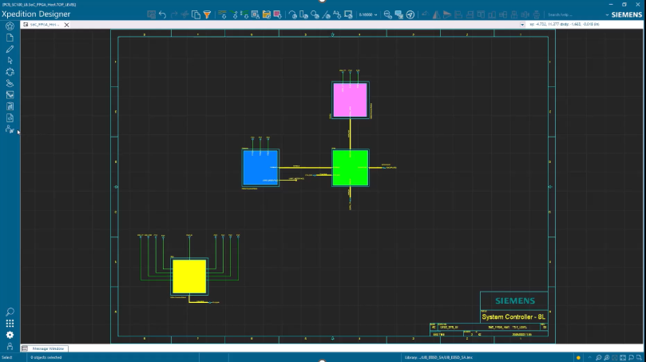Click the magnifier search icon in sidebar
The image size is (647, 362).
9,312
